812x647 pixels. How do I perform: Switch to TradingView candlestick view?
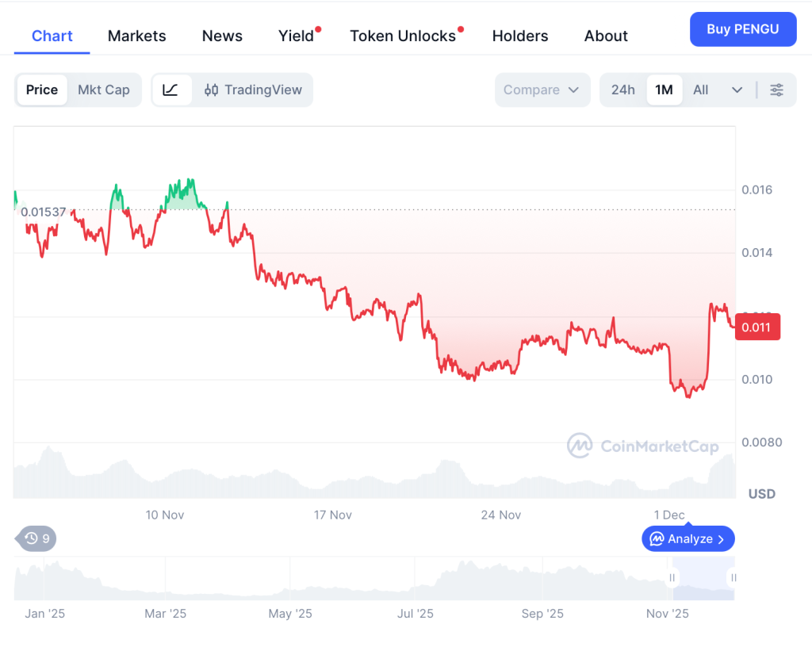pos(253,90)
